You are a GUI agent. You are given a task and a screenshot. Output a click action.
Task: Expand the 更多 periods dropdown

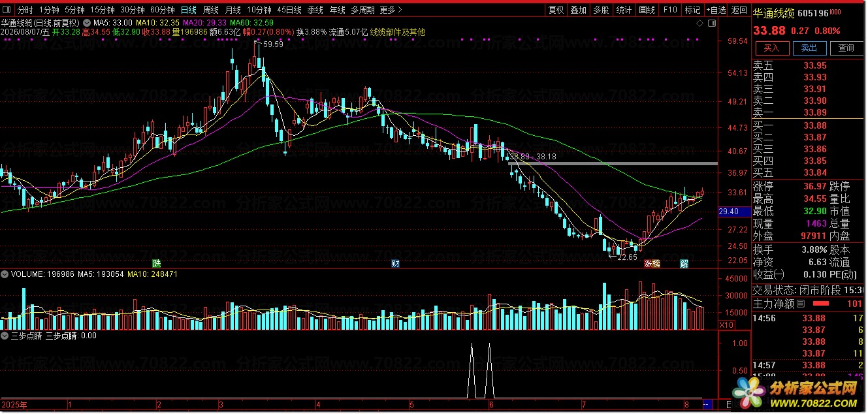pyautogui.click(x=391, y=10)
